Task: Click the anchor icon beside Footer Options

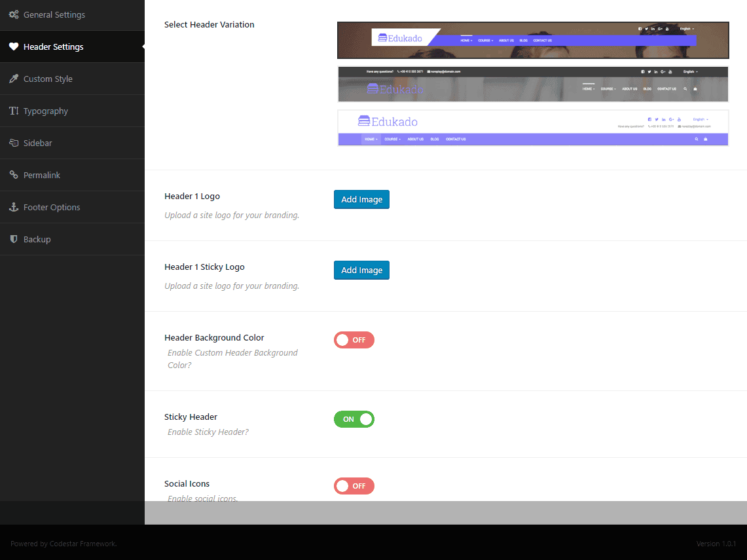Action: [x=14, y=207]
